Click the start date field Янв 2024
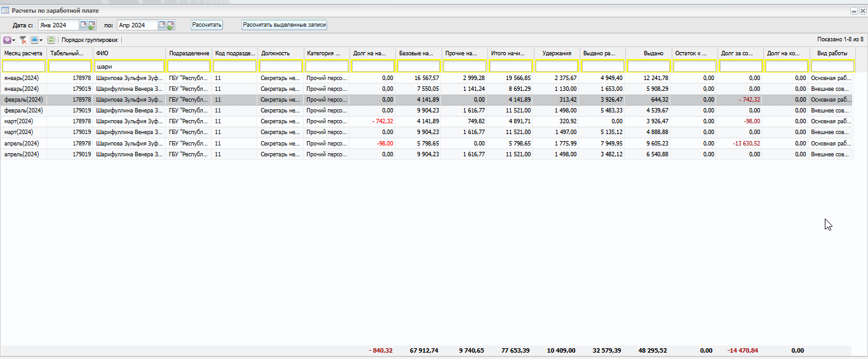Image resolution: width=868 pixels, height=359 pixels. coord(58,25)
